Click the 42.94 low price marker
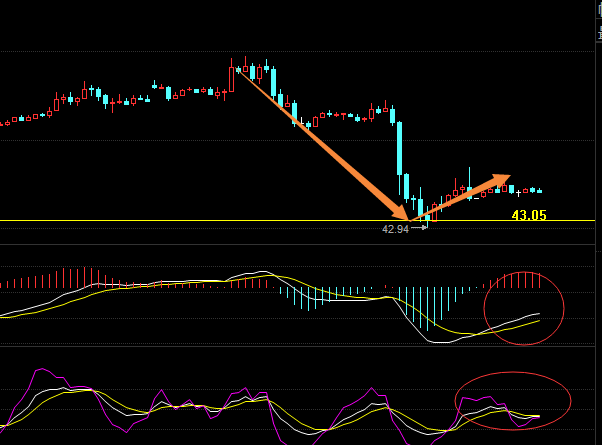602x445 pixels. pyautogui.click(x=395, y=229)
